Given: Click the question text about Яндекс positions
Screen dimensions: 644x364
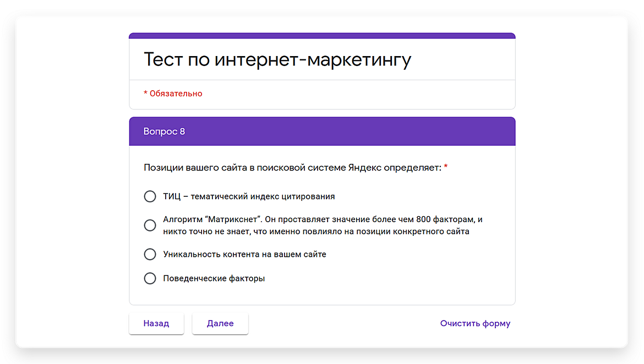Looking at the screenshot, I should (x=292, y=168).
